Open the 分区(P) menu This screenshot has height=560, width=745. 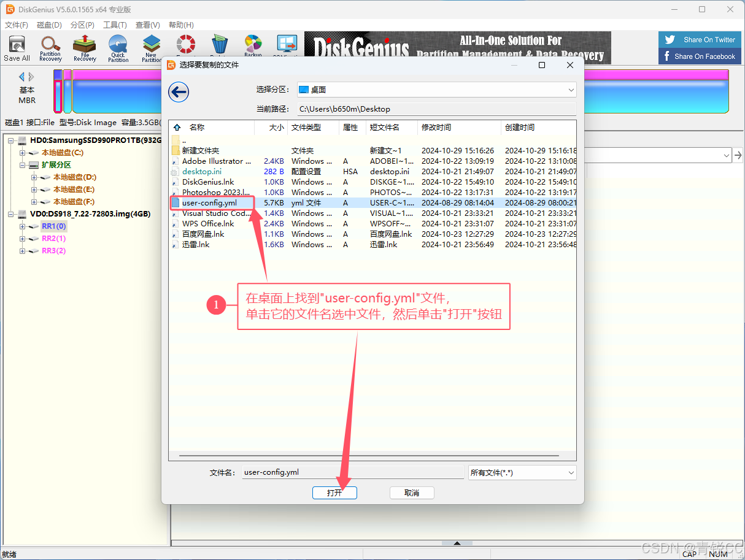point(82,25)
